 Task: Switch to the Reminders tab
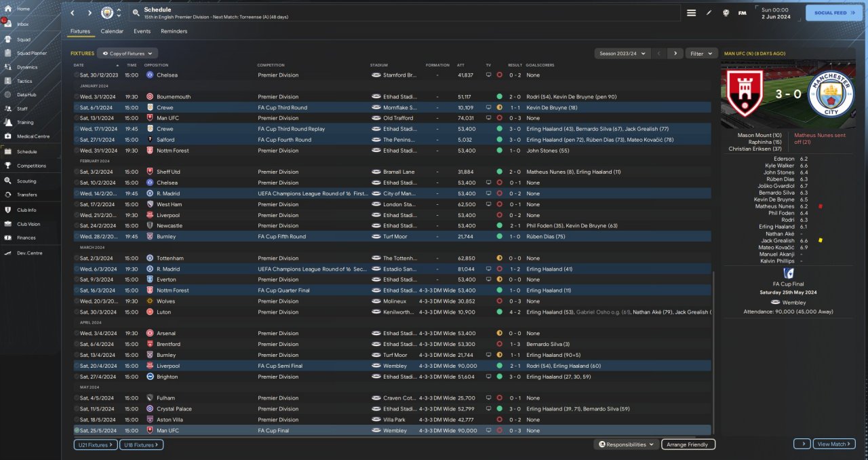174,31
